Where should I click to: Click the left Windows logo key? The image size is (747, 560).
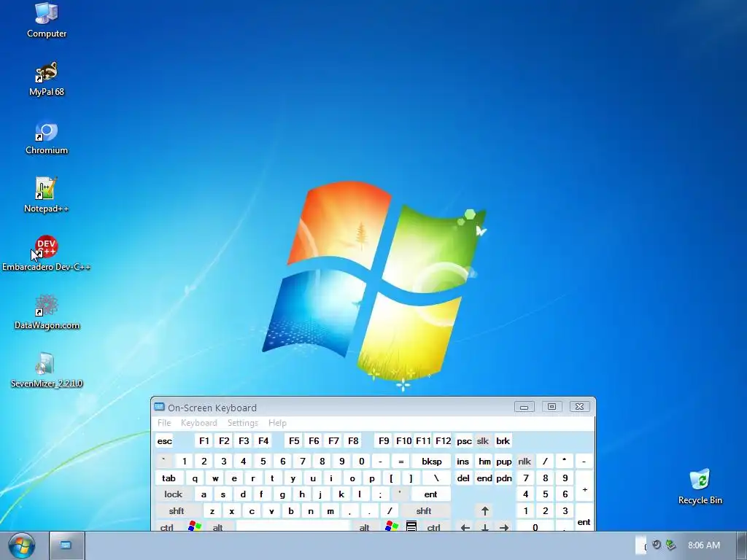point(194,526)
